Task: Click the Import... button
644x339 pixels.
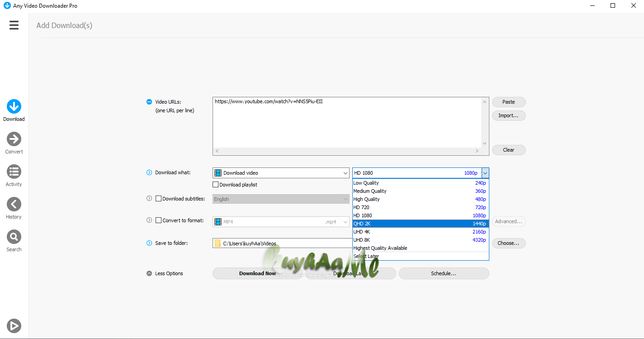Action: click(509, 115)
